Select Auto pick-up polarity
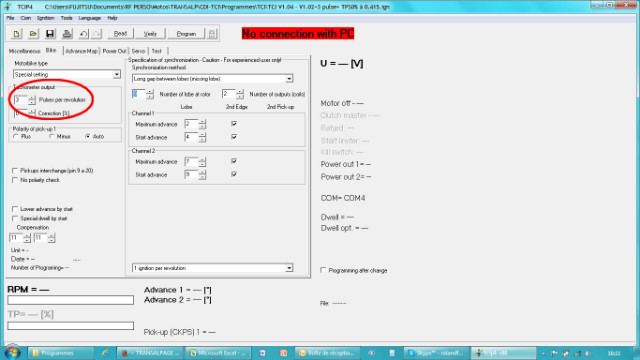Image resolution: width=640 pixels, height=360 pixels. point(88,136)
